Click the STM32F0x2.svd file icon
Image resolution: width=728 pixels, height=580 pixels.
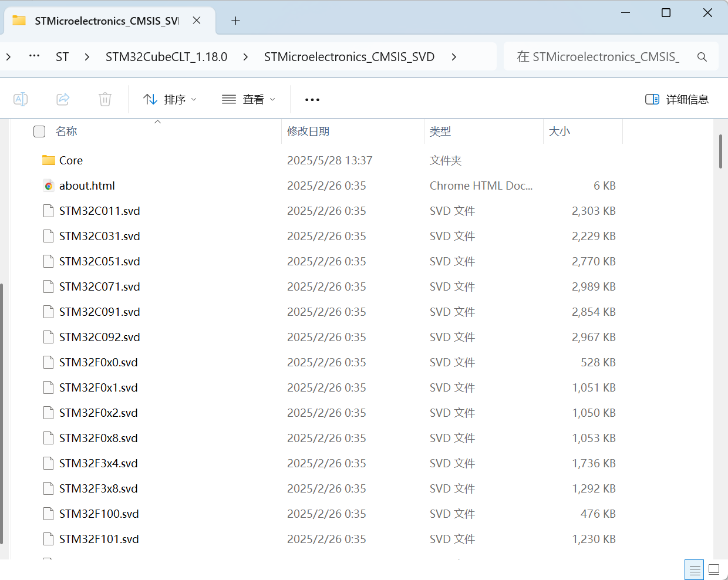pos(49,413)
